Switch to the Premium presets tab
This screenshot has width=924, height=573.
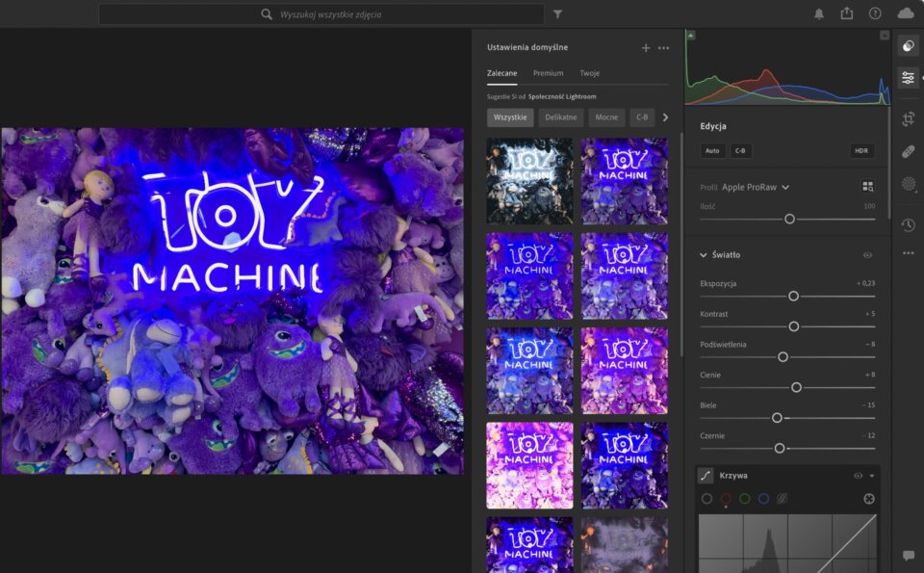[549, 72]
